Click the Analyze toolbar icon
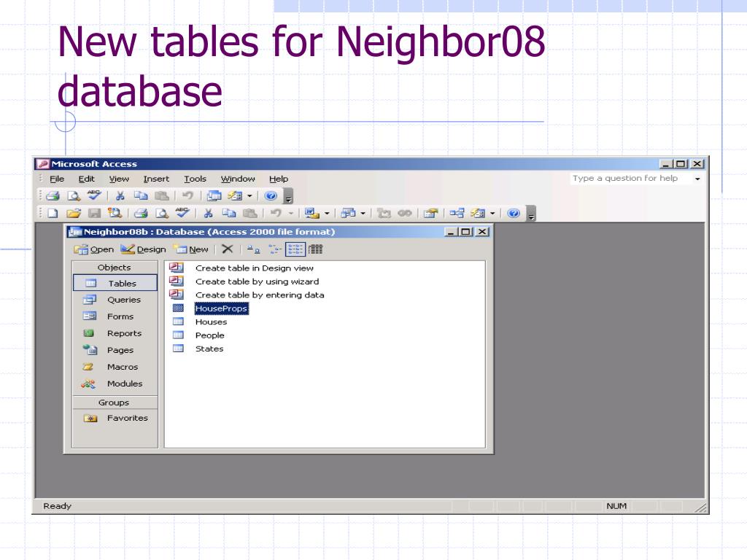 click(x=348, y=214)
